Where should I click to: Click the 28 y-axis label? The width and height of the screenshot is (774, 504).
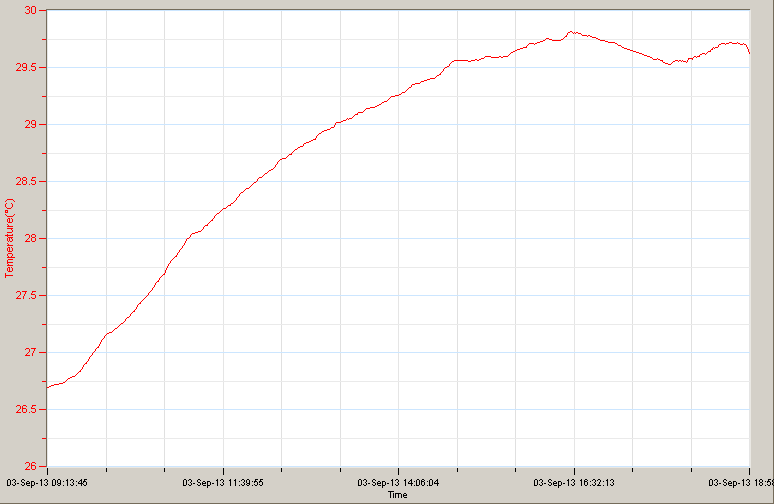pyautogui.click(x=31, y=238)
